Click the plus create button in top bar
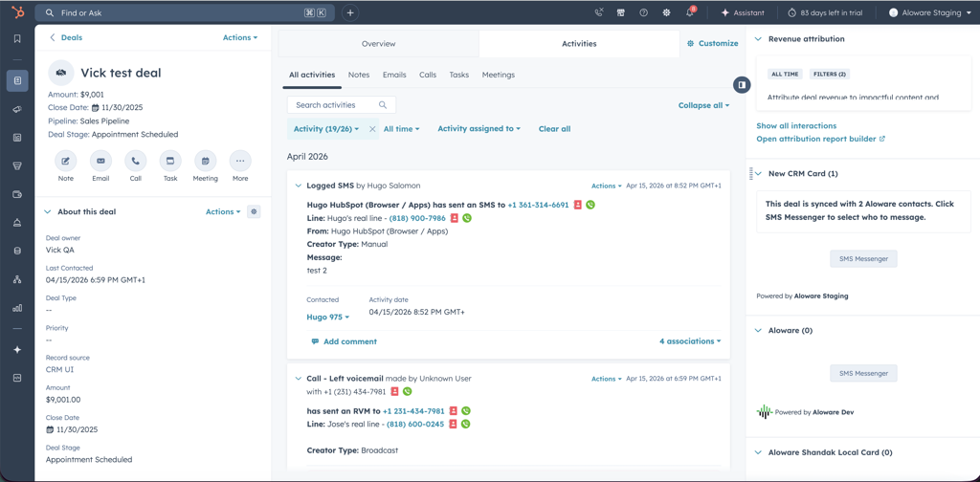This screenshot has height=482, width=980. tap(350, 12)
